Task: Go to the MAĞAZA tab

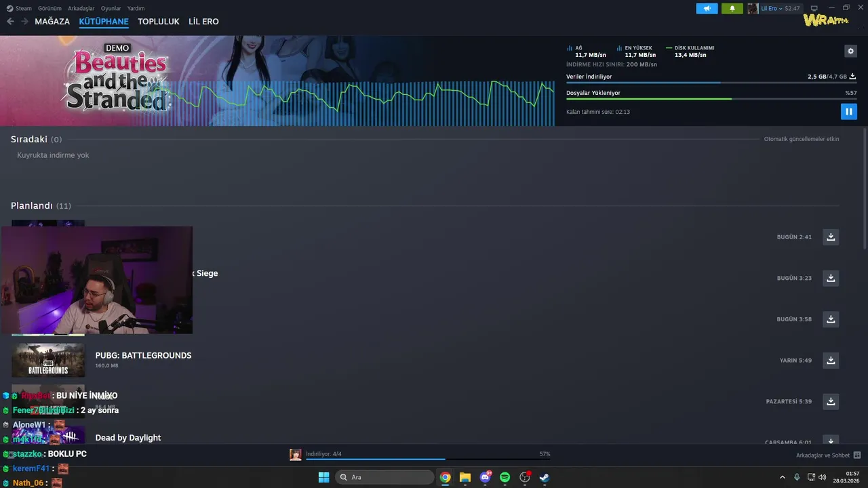Action: 52,22
